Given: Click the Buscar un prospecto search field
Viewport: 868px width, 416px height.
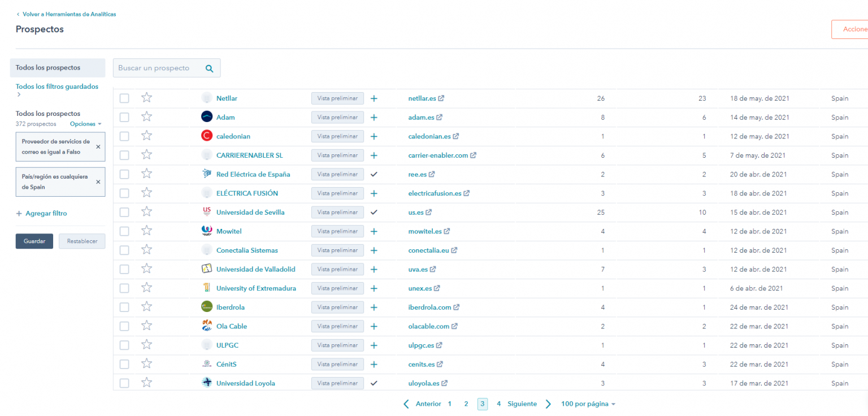Looking at the screenshot, I should [x=158, y=67].
